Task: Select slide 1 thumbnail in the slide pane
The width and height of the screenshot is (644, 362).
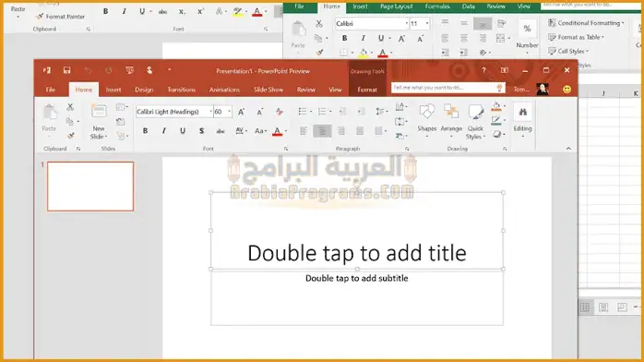Action: [x=90, y=187]
